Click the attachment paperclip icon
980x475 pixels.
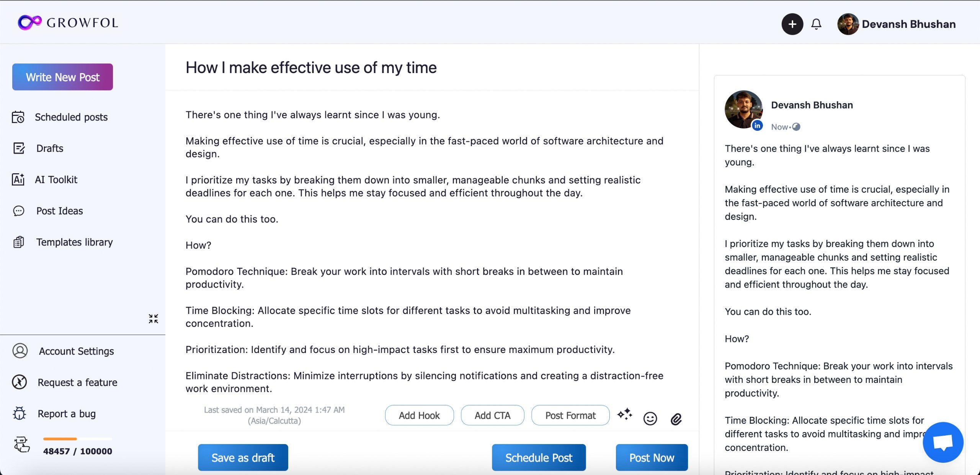(676, 419)
